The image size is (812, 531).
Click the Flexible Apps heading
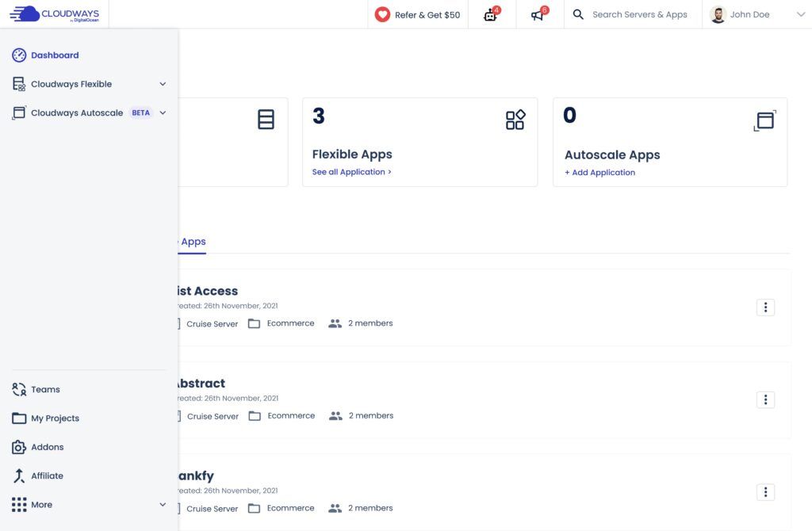[x=352, y=155]
